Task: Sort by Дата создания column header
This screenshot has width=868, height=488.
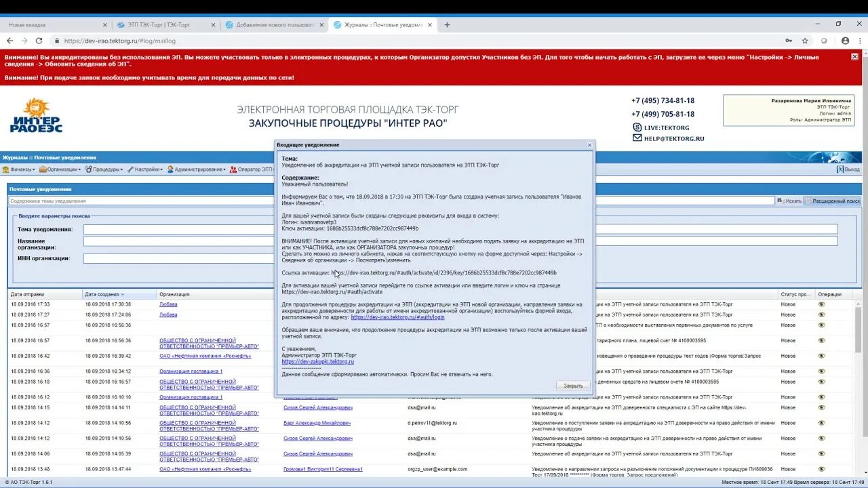Action: pyautogui.click(x=119, y=294)
